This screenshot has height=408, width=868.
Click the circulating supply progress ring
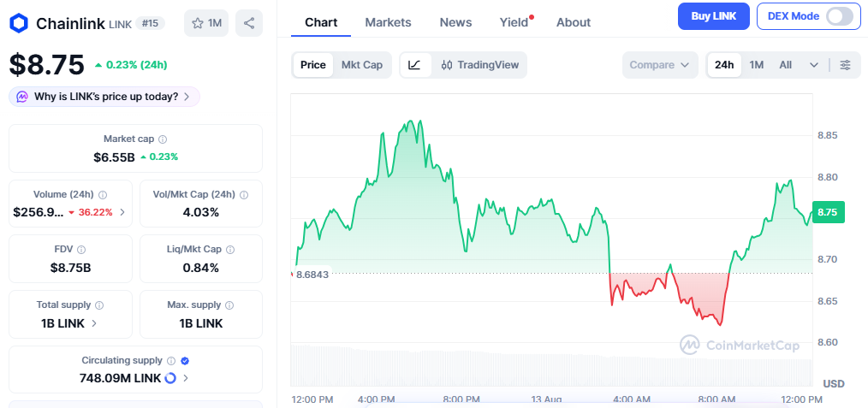[170, 378]
